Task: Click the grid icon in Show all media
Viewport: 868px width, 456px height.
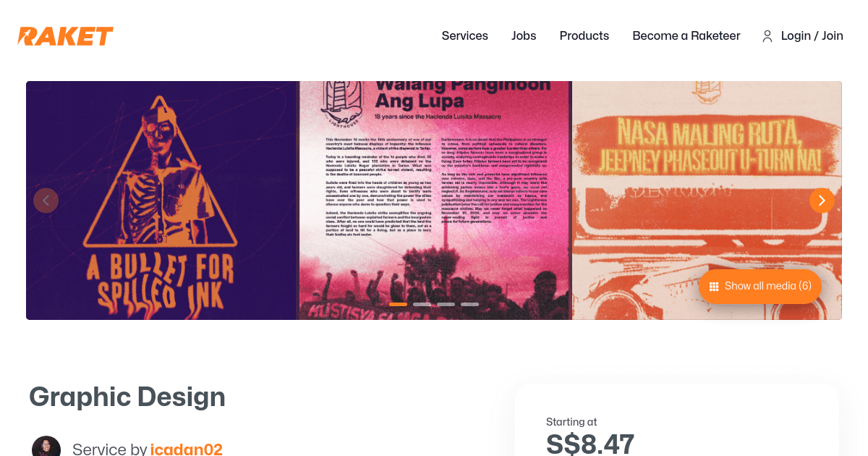Action: [x=714, y=287]
